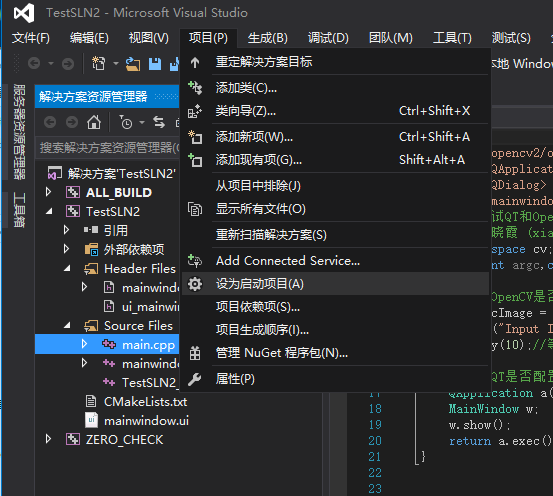Screen dimensions: 553x496
Task: Choose 重定解决方案目标 menu entry
Action: pyautogui.click(x=335, y=62)
